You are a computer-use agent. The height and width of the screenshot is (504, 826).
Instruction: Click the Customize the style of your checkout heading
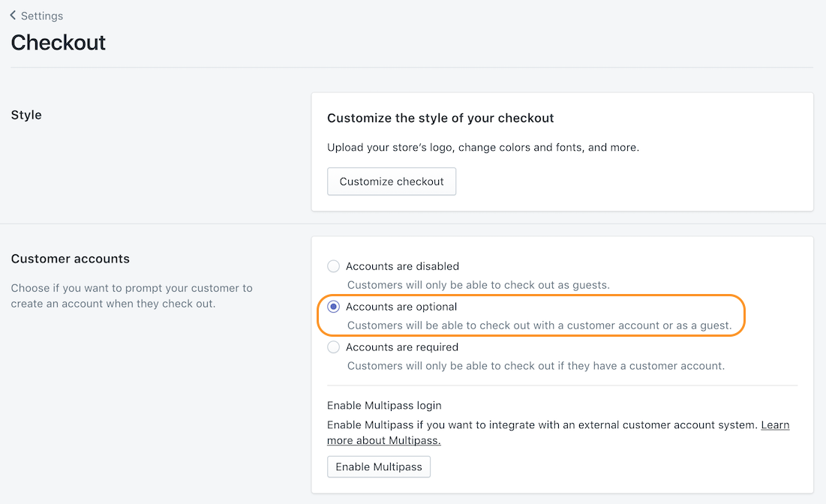pos(440,118)
